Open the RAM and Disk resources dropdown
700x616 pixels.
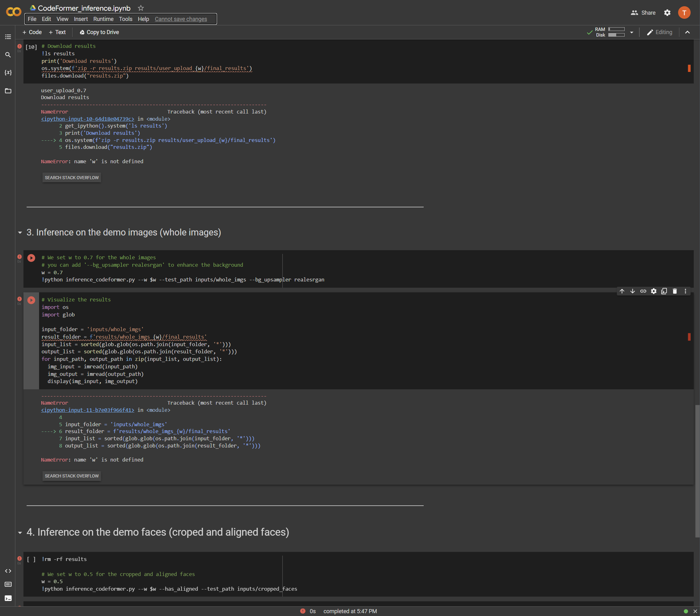[x=632, y=32]
